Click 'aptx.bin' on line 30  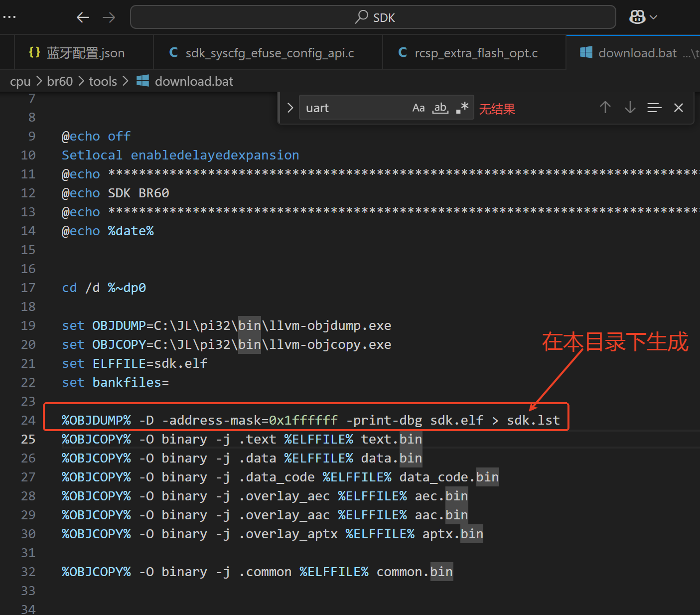[x=453, y=534]
